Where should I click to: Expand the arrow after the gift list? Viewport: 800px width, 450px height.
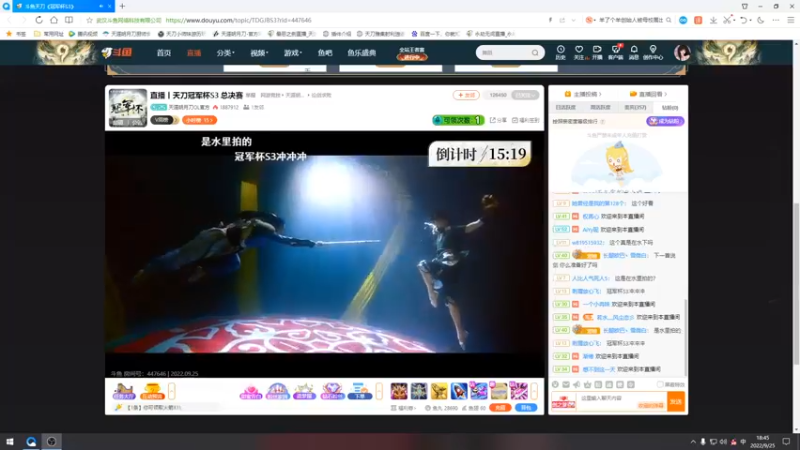(x=534, y=391)
